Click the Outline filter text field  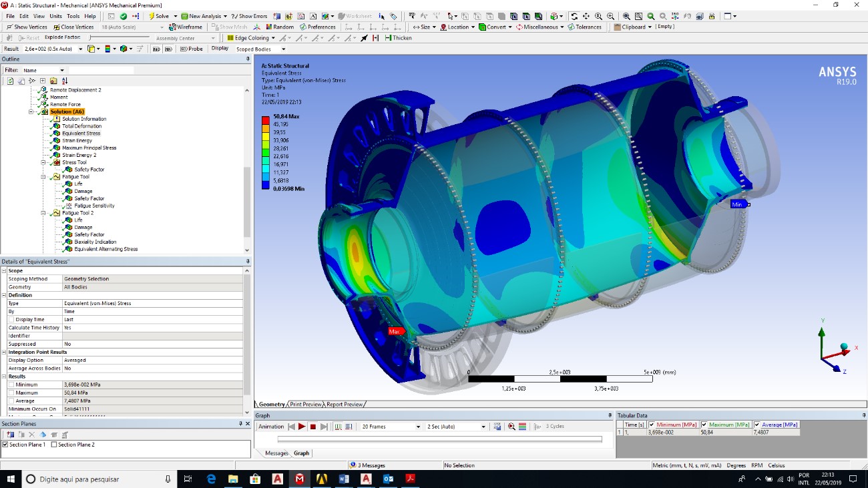pyautogui.click(x=101, y=70)
